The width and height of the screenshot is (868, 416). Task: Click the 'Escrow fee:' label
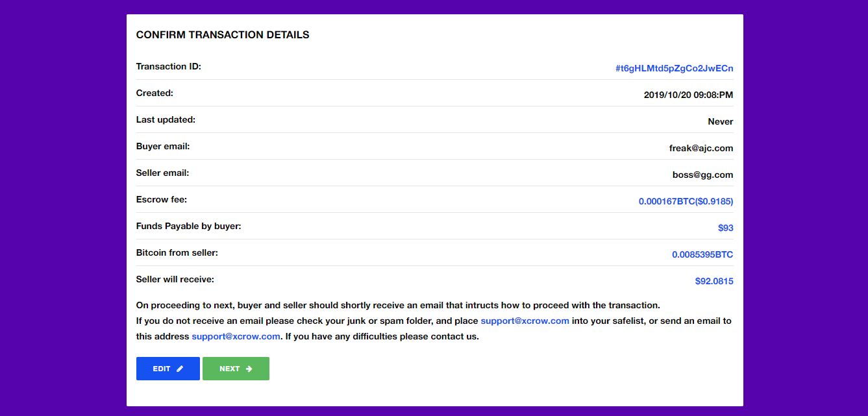(x=162, y=199)
